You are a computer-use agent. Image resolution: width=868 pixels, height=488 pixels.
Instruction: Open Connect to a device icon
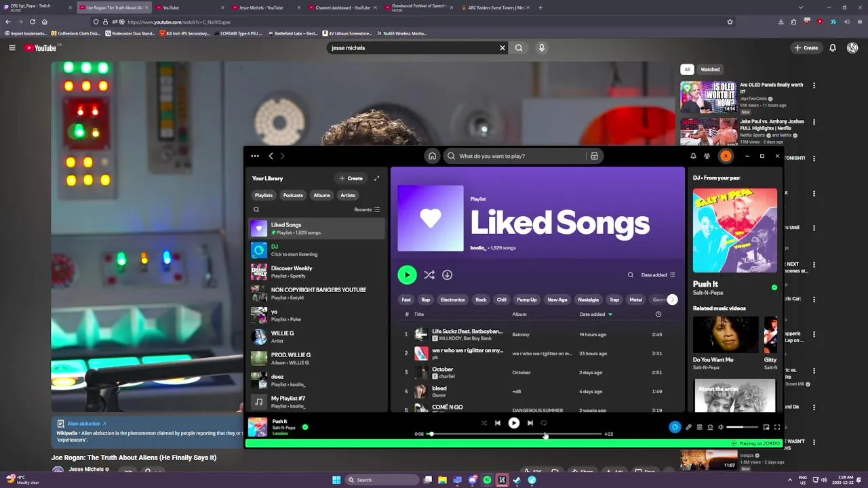710,427
